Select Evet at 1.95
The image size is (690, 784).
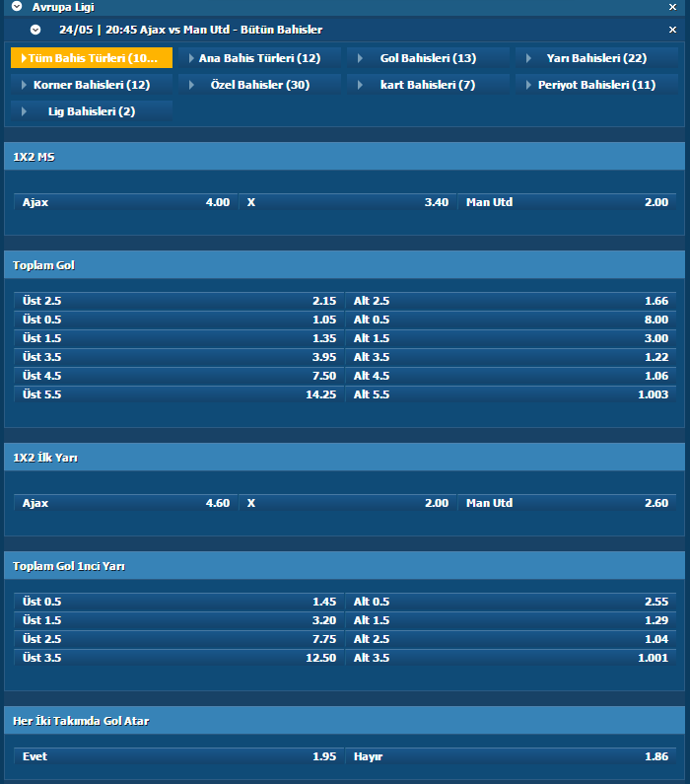pyautogui.click(x=178, y=756)
